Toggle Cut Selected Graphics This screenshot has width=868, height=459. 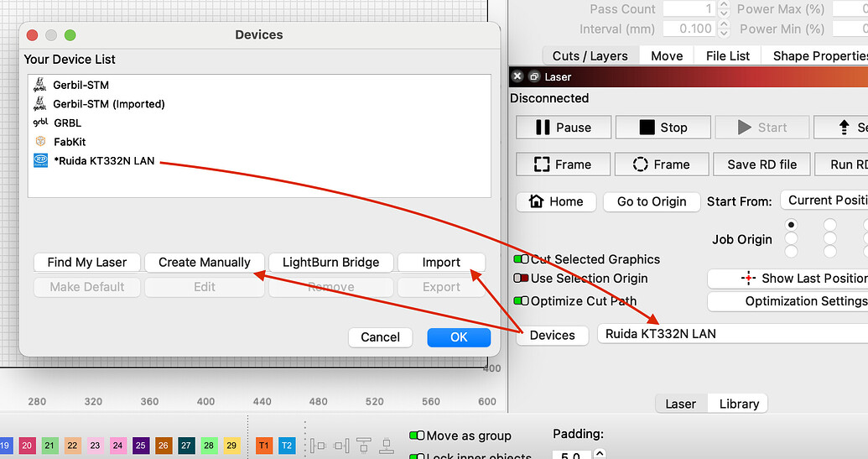[521, 259]
